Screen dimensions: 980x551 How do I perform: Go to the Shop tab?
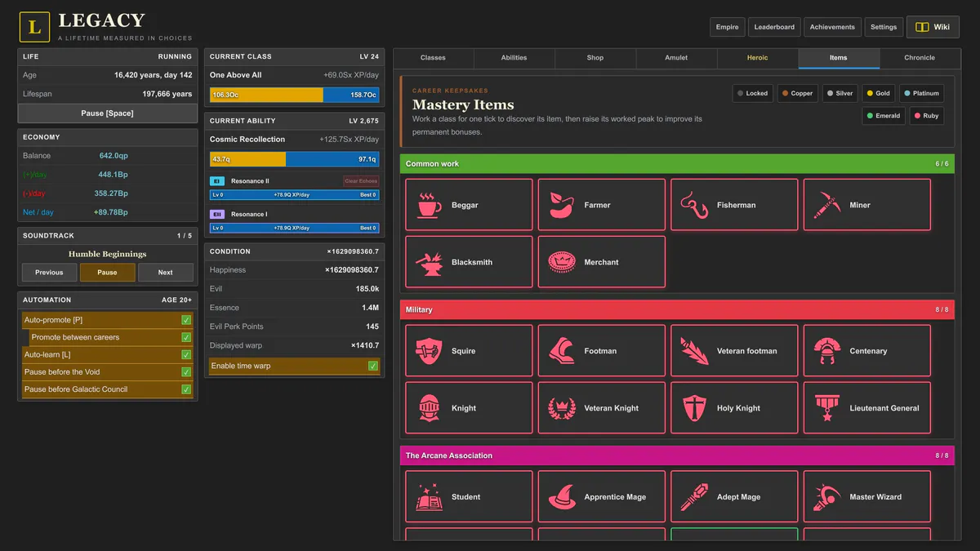point(595,58)
